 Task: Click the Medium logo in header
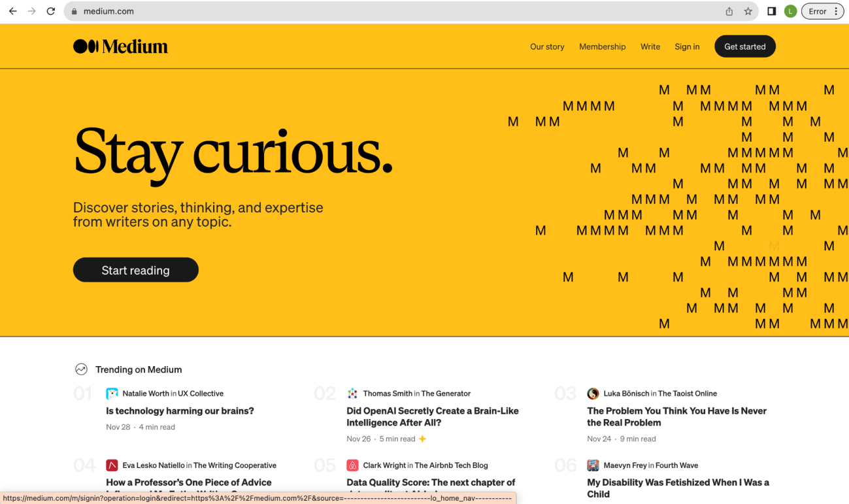[120, 46]
